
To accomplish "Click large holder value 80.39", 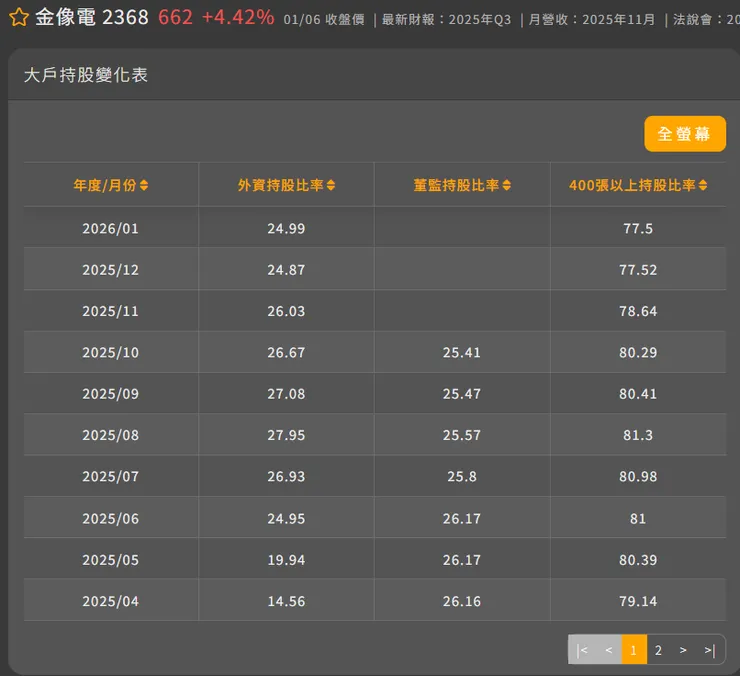I will click(x=638, y=560).
